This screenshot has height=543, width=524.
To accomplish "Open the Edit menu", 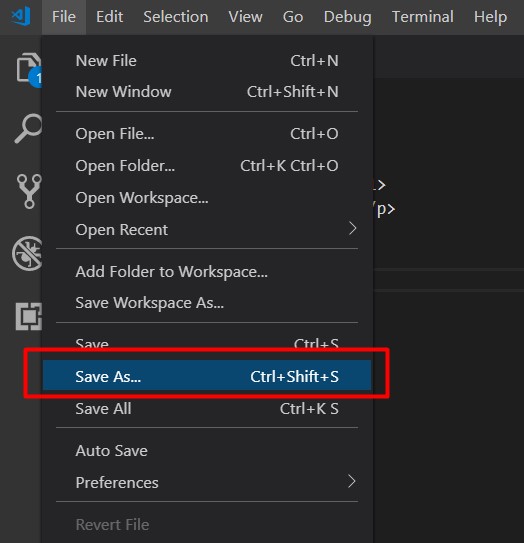I will coord(109,17).
